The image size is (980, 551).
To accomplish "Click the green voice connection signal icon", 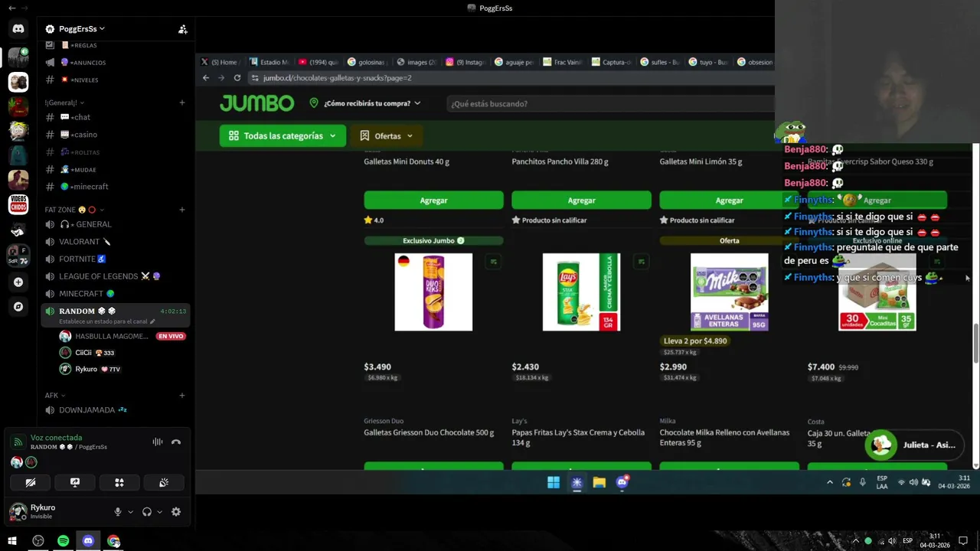I will [x=18, y=442].
